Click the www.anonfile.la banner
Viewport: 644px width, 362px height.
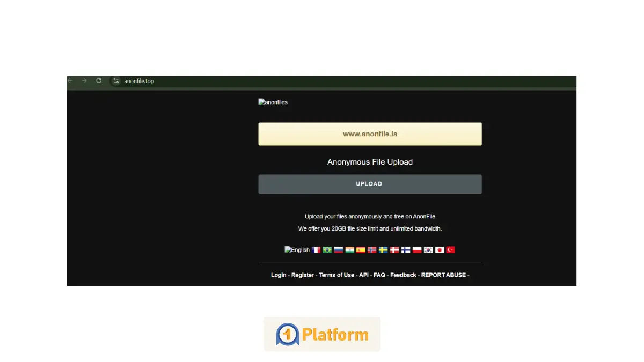coord(370,134)
